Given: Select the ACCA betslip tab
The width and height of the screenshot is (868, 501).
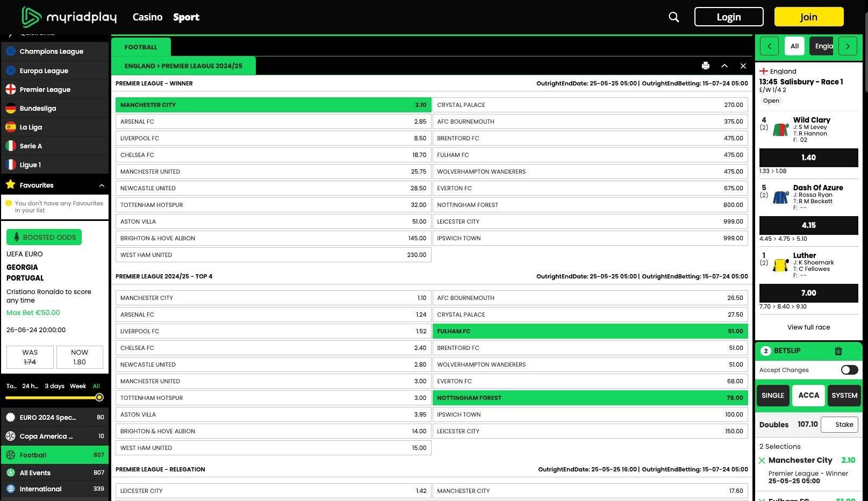Looking at the screenshot, I should [x=809, y=396].
